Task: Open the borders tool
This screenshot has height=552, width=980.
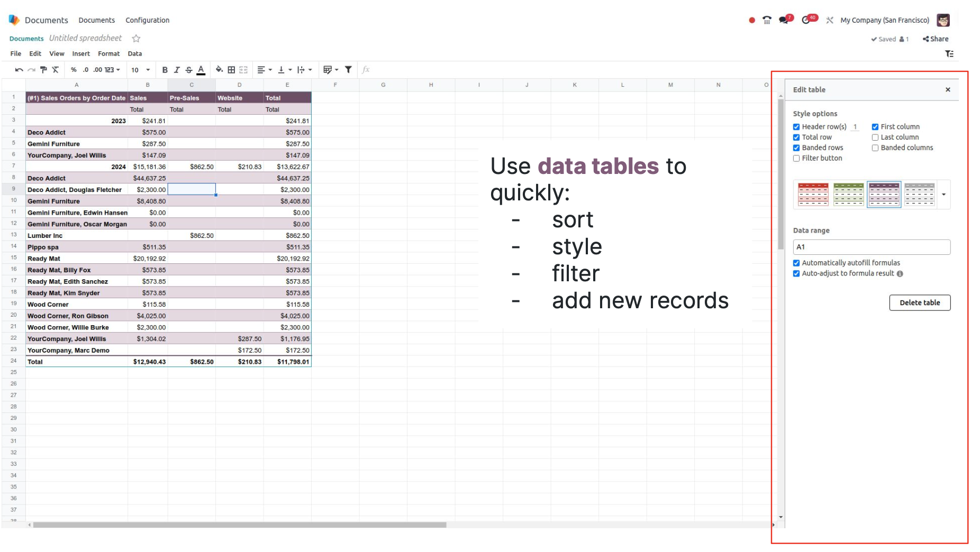Action: click(231, 69)
